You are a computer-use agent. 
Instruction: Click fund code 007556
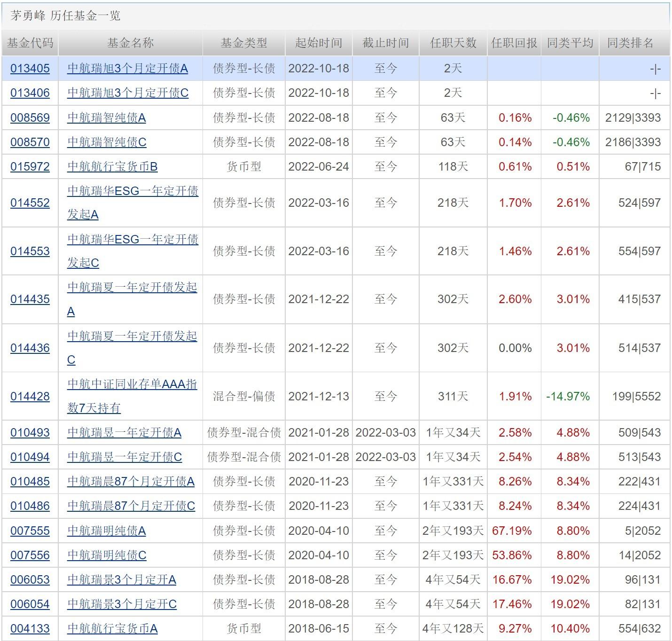(x=30, y=555)
